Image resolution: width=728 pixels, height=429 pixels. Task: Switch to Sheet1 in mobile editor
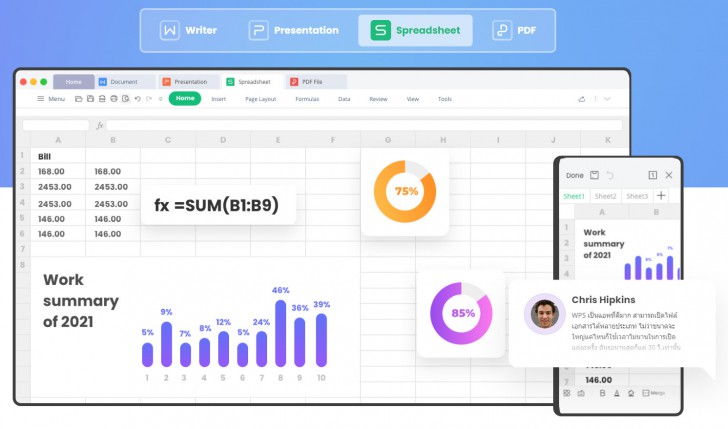(574, 196)
